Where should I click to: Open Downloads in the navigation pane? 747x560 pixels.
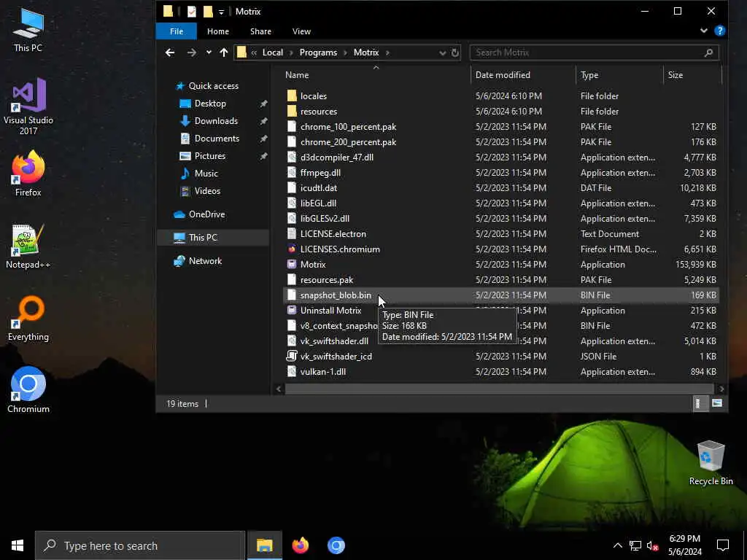[x=216, y=121]
